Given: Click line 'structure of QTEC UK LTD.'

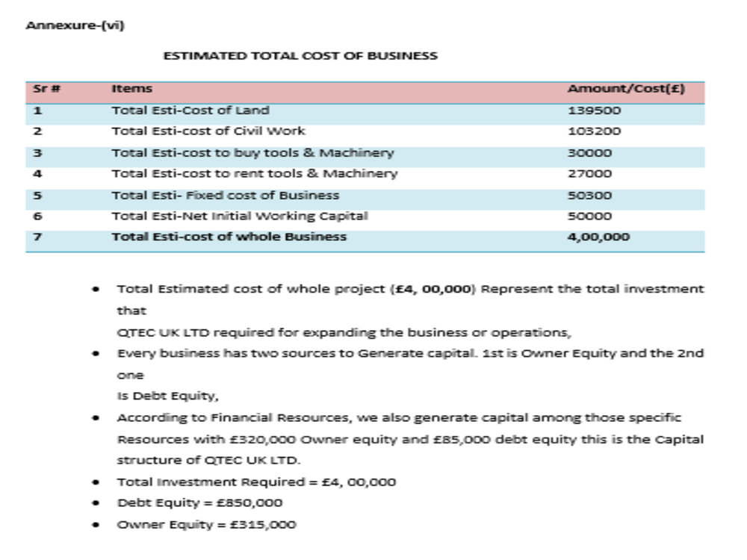Looking at the screenshot, I should [x=208, y=461].
